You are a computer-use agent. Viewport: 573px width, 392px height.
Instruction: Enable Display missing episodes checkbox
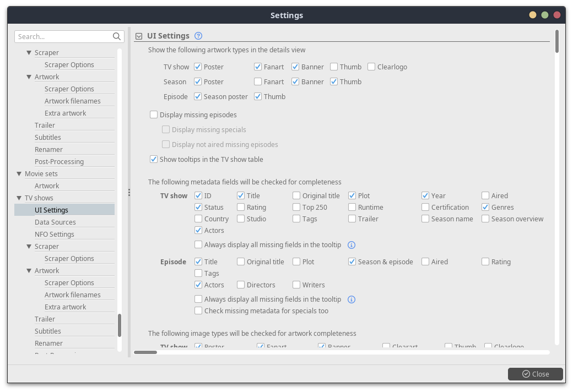tap(154, 115)
